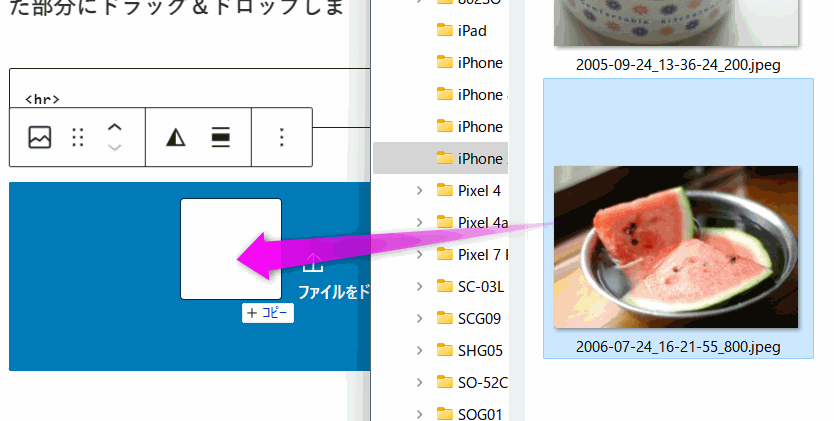The image size is (834, 421).
Task: Select the SOG01 folder
Action: pyautogui.click(x=478, y=413)
